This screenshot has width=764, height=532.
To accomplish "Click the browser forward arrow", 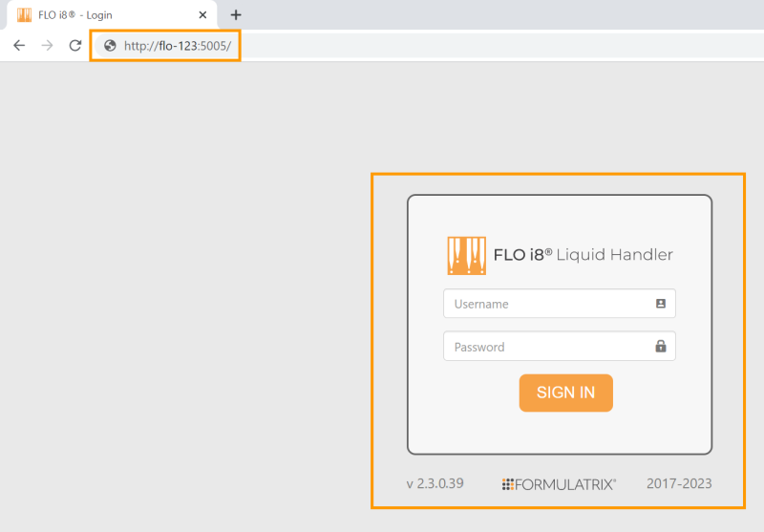I will tap(47, 45).
